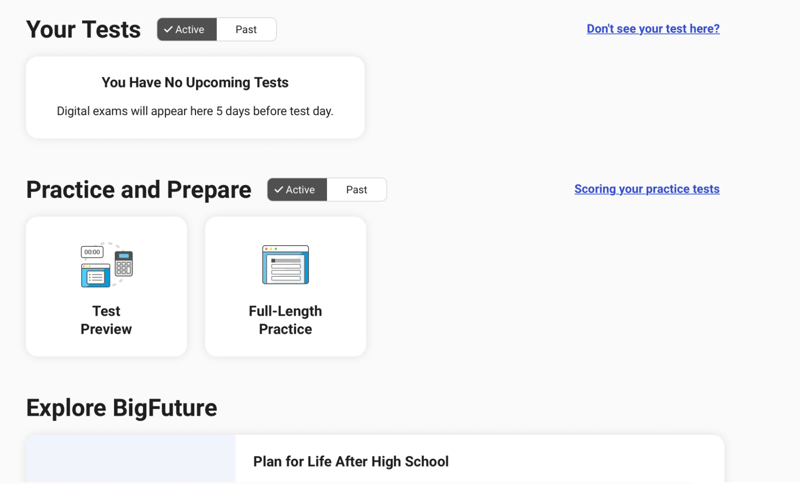Switch Your Tests to Past
This screenshot has width=800, height=484.
tap(246, 30)
